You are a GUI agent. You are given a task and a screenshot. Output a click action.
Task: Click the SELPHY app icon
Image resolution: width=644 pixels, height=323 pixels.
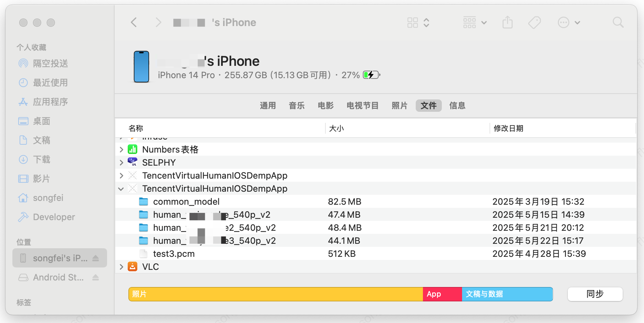coord(133,162)
